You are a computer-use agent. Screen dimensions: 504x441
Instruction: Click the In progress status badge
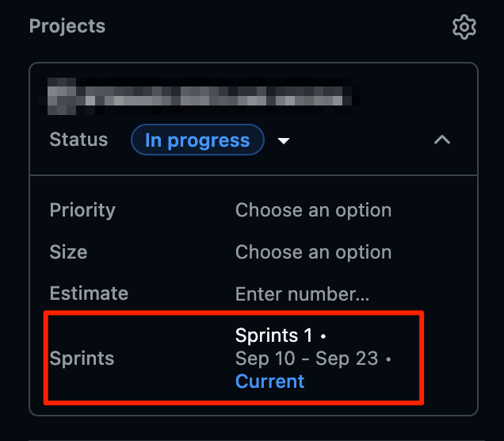coord(197,140)
